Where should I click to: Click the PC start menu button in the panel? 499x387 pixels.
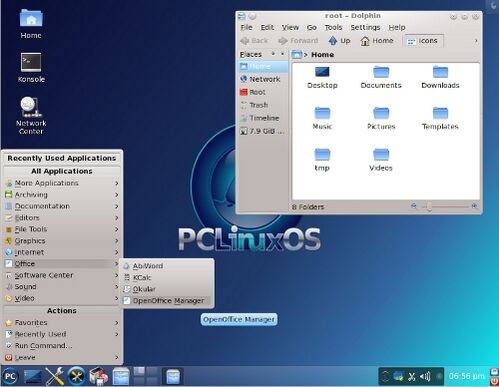pyautogui.click(x=10, y=376)
